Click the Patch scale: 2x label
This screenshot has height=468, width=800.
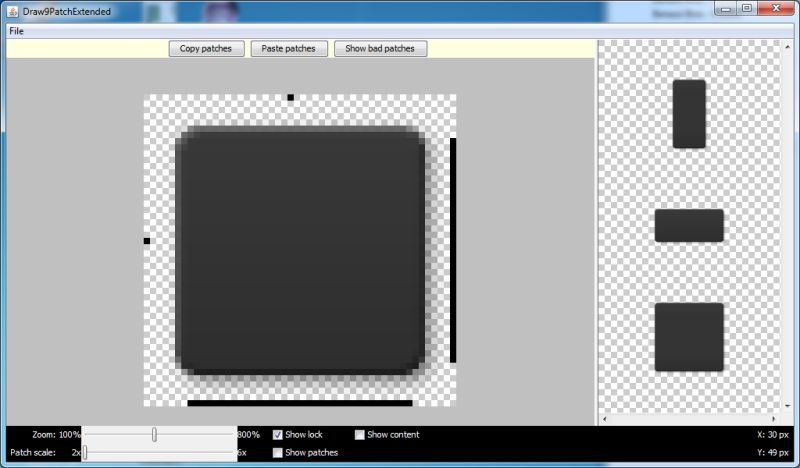[45, 453]
